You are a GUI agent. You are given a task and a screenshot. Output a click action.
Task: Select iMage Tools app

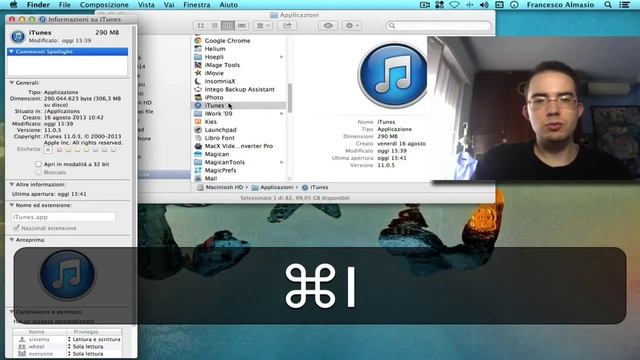coord(222,65)
